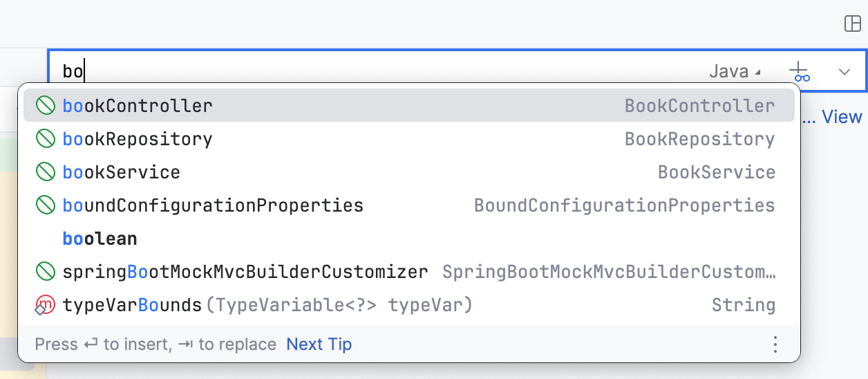Viewport: 868px width, 379px height.
Task: Choose the boolean keyword suggestion
Action: [100, 239]
